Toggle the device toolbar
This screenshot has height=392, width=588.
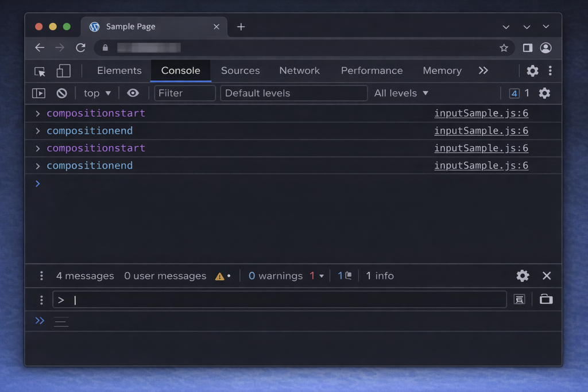click(63, 70)
